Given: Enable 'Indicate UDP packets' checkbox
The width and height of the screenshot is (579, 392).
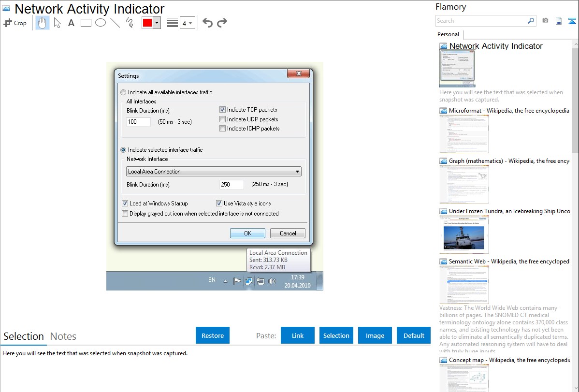Looking at the screenshot, I should pyautogui.click(x=222, y=119).
